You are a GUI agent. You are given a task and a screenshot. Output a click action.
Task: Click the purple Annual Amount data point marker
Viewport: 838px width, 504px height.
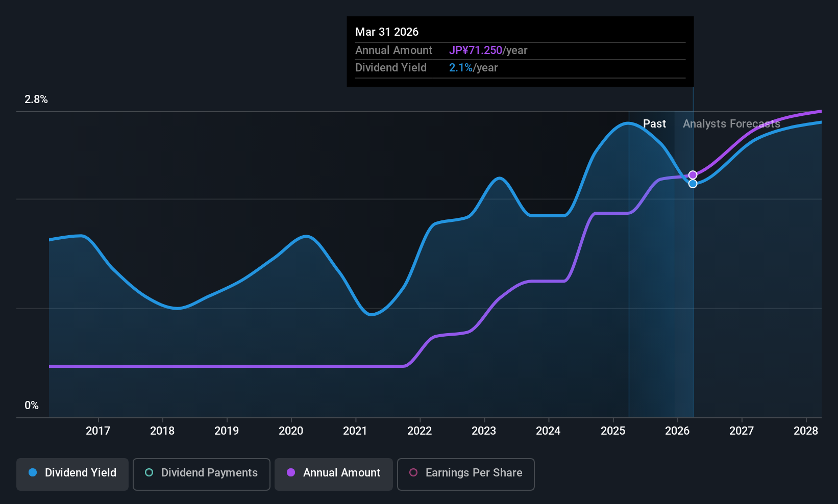tap(693, 175)
